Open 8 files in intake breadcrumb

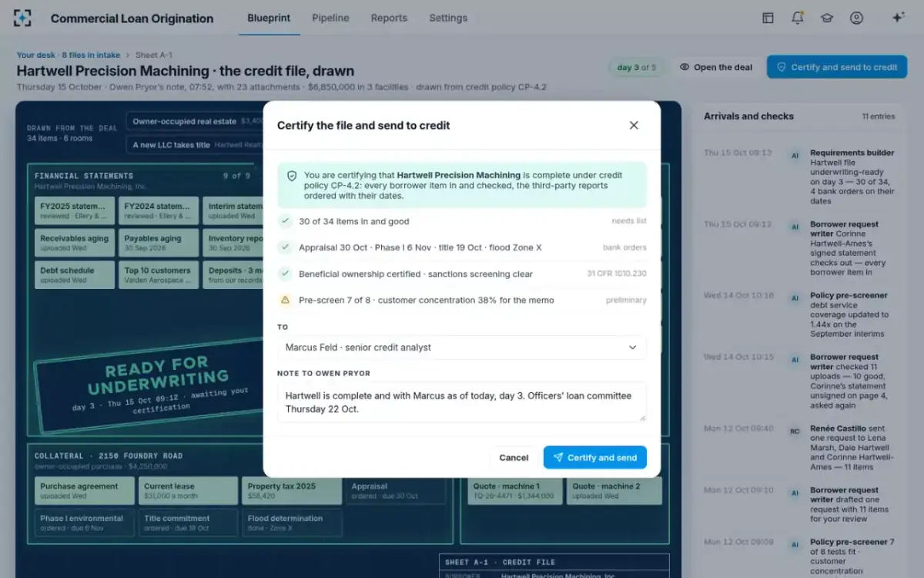91,55
